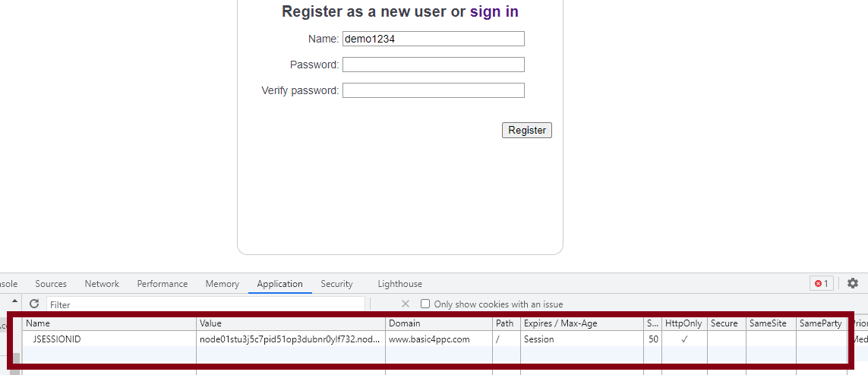Click the Name input field
Screen dimensions: 868x375
tap(433, 39)
